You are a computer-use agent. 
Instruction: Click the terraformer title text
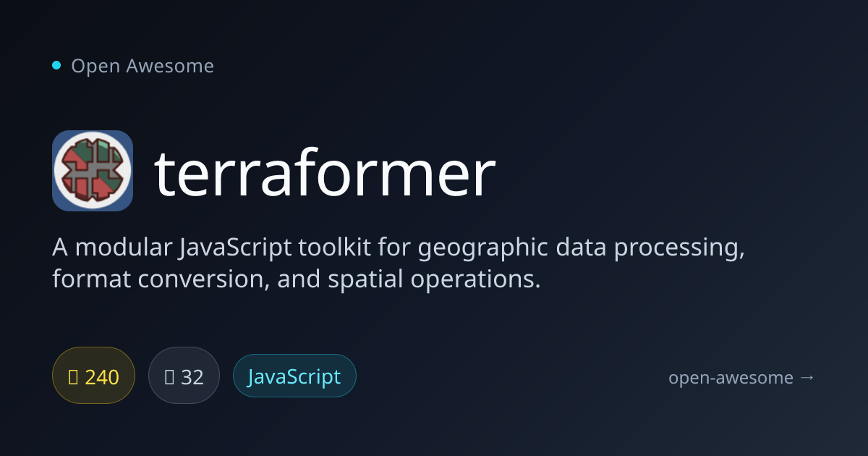pyautogui.click(x=325, y=173)
